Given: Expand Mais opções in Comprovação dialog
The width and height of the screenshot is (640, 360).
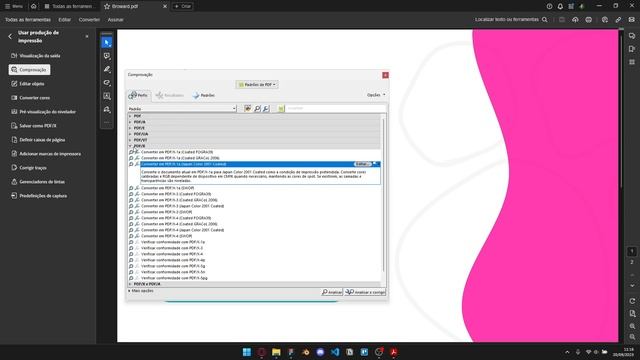Looking at the screenshot, I should tap(141, 291).
